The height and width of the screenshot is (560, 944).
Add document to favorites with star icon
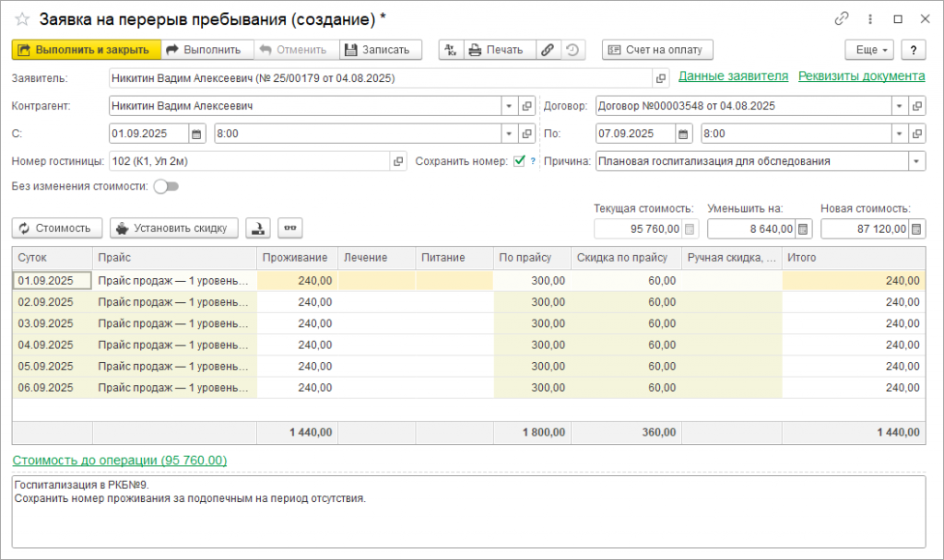coord(22,19)
